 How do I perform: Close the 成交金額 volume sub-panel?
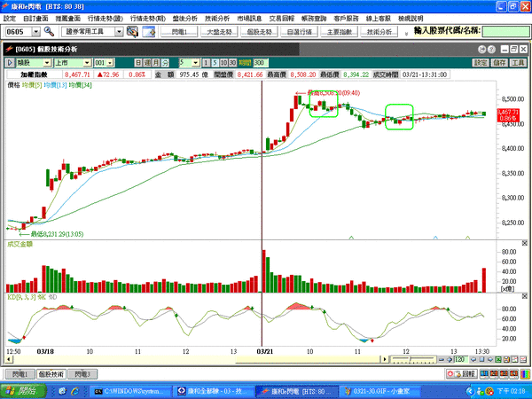tap(525, 243)
